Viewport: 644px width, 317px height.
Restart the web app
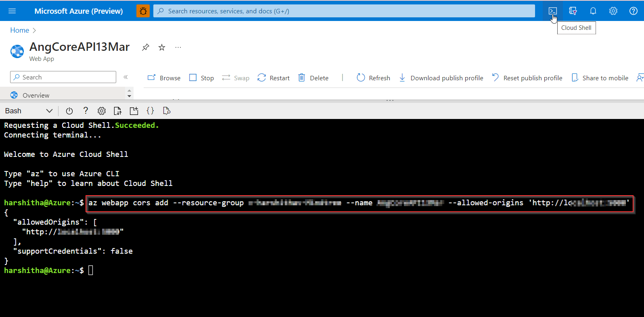tap(274, 78)
